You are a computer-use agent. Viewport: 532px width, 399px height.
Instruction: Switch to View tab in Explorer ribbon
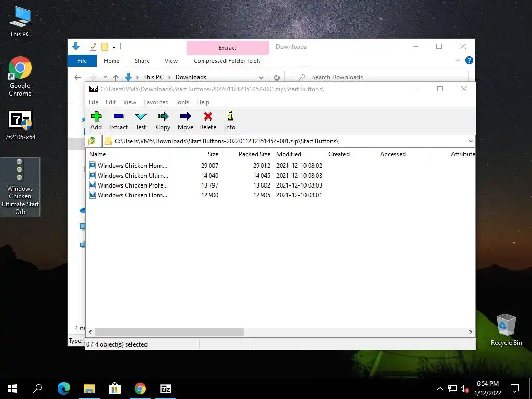171,61
